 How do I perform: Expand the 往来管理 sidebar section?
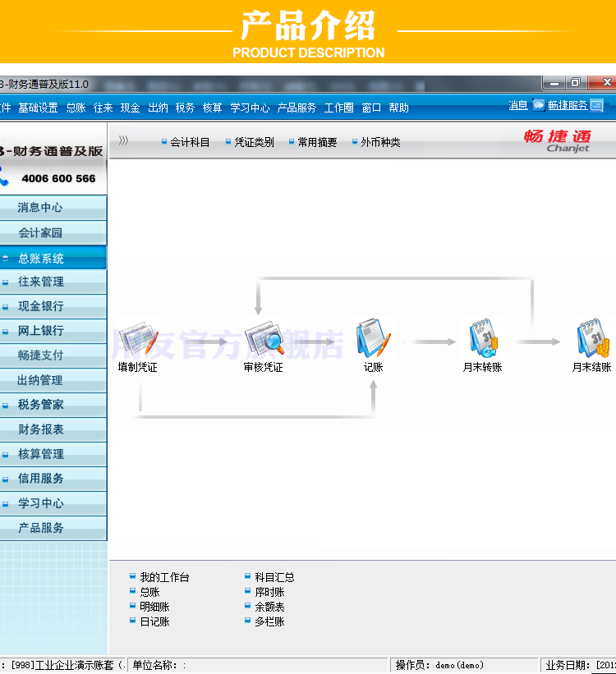click(x=53, y=282)
